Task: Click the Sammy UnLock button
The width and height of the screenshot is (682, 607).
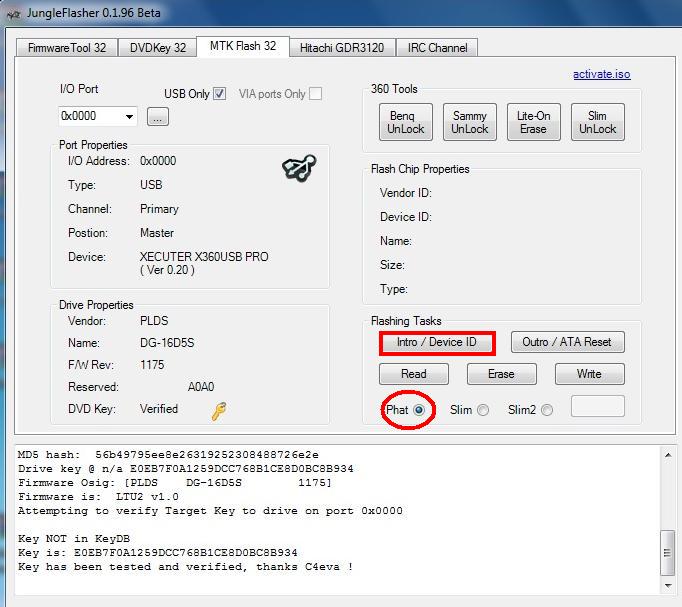Action: click(x=470, y=122)
